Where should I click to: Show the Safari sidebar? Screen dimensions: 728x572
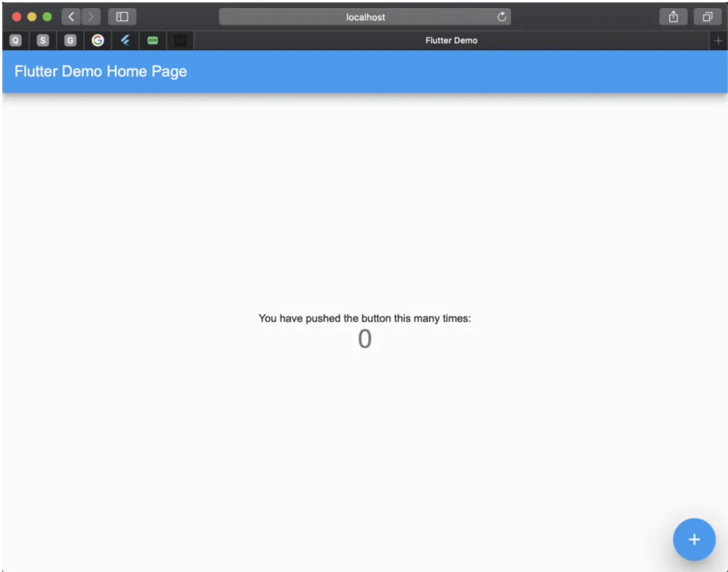tap(122, 17)
